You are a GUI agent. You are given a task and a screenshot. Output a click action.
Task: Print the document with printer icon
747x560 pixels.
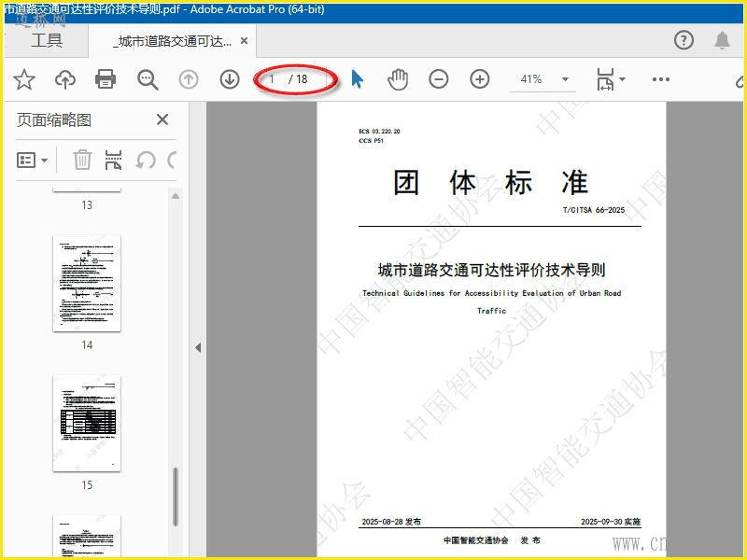pyautogui.click(x=106, y=79)
